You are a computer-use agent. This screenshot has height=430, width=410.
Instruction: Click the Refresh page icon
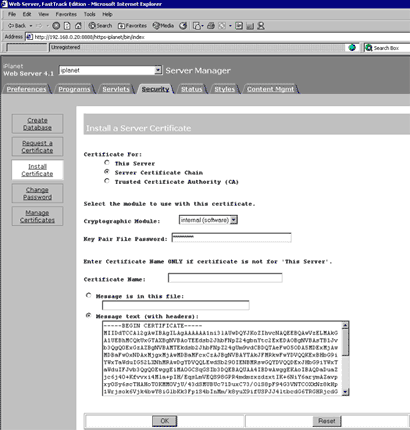click(67, 26)
